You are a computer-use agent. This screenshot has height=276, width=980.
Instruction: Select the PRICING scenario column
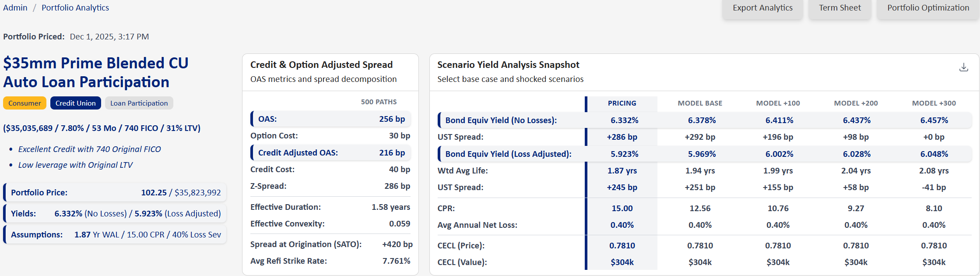(x=622, y=103)
